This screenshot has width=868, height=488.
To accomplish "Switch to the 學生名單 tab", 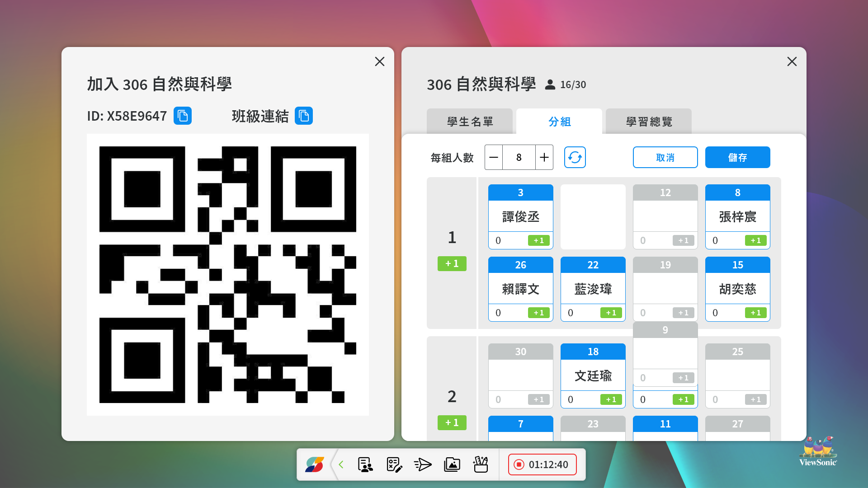I will pyautogui.click(x=470, y=121).
